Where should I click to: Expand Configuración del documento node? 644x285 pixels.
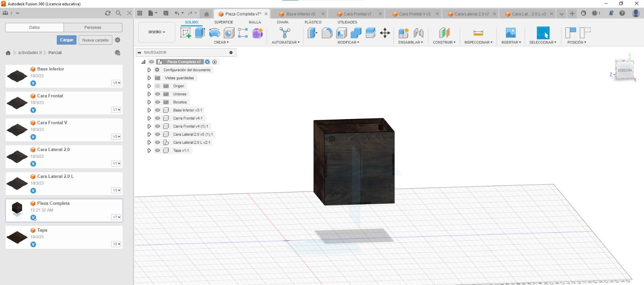click(149, 70)
